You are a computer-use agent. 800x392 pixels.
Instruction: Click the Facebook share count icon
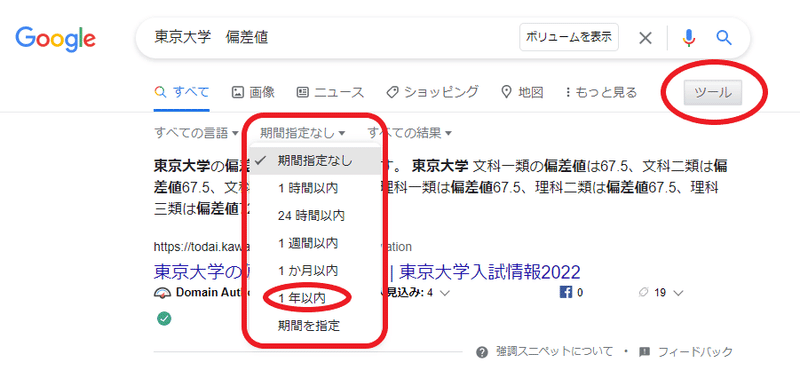[x=566, y=293]
